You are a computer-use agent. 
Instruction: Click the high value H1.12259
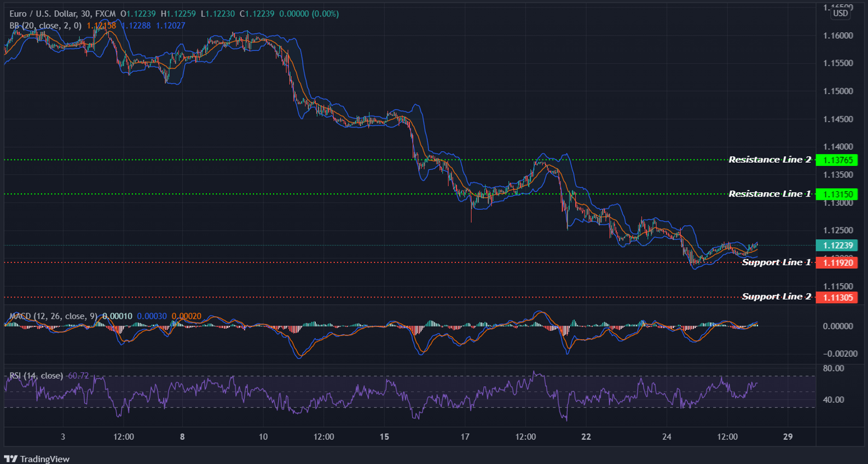[x=178, y=14]
